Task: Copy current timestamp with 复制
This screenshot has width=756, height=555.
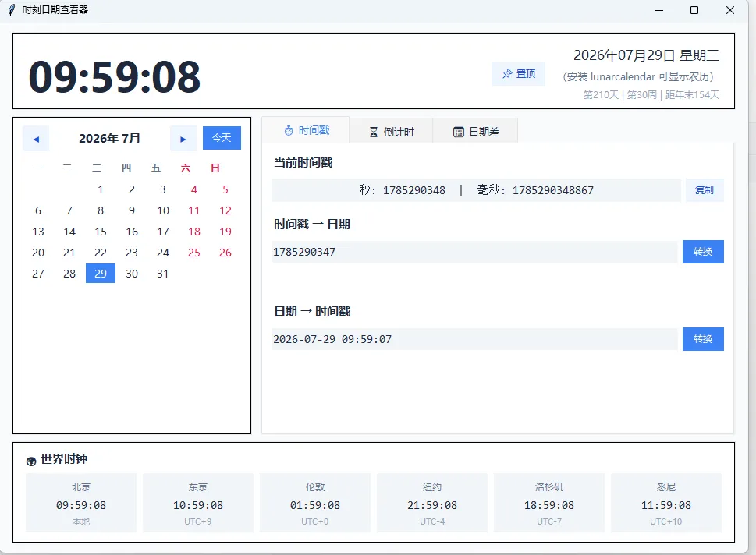Action: click(x=705, y=190)
